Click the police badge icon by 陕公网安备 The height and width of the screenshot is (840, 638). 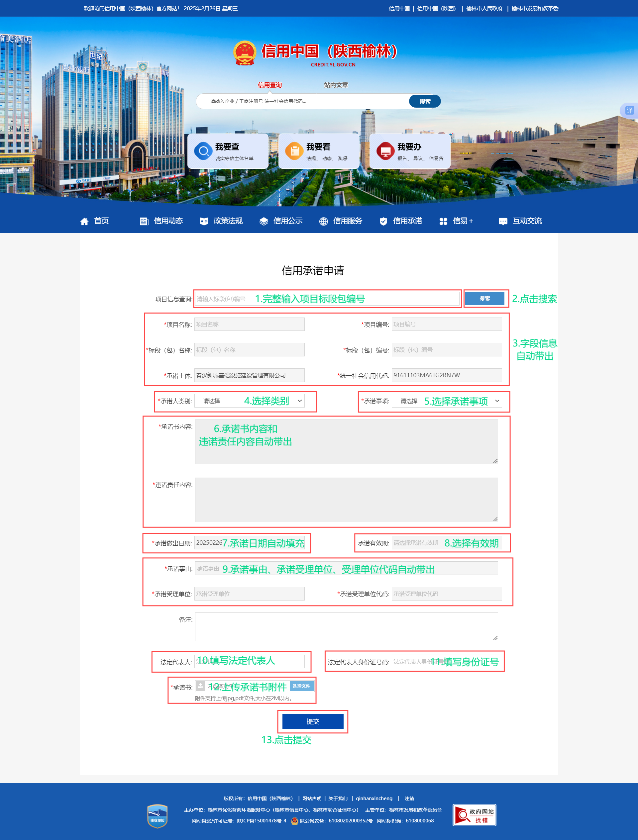tap(294, 821)
